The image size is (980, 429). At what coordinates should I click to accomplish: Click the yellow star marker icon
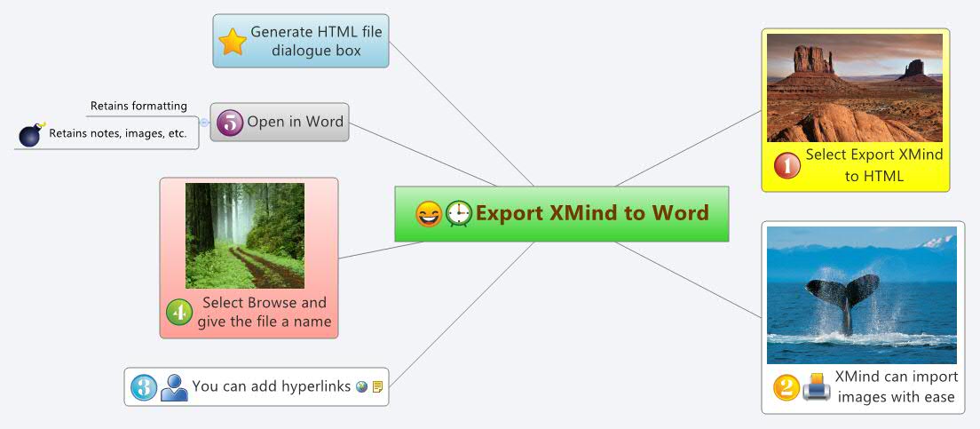[x=233, y=41]
